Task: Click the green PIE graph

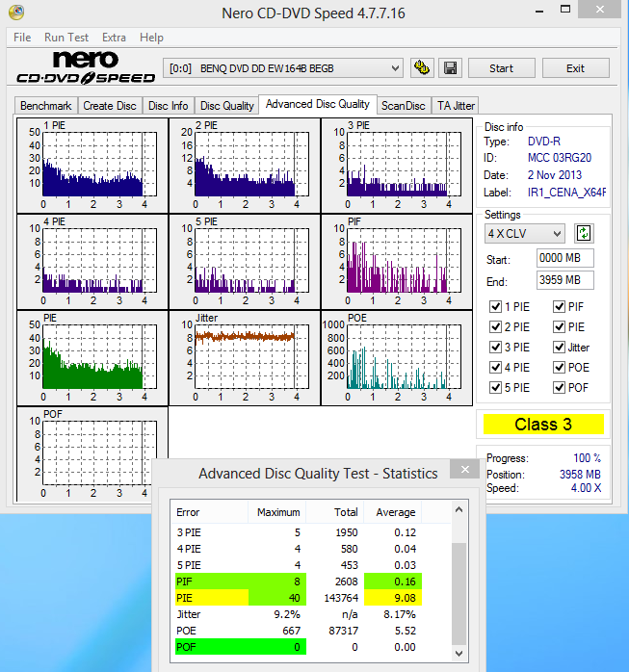Action: click(92, 358)
